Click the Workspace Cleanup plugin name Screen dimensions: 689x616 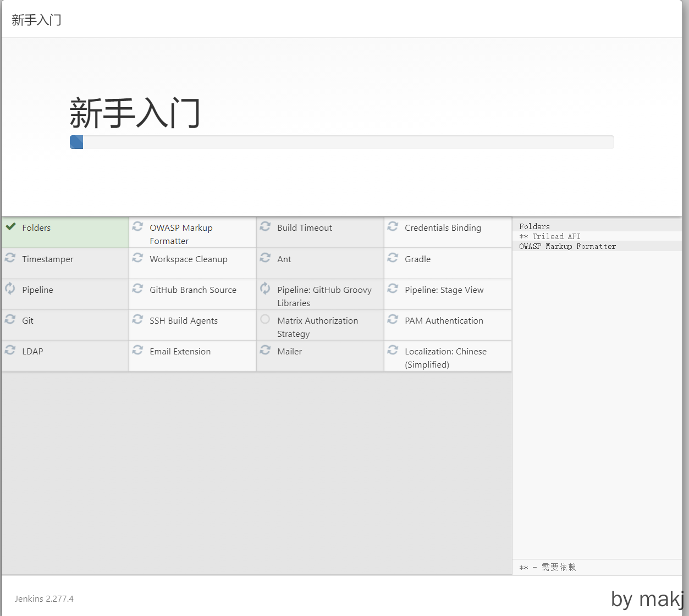(188, 259)
